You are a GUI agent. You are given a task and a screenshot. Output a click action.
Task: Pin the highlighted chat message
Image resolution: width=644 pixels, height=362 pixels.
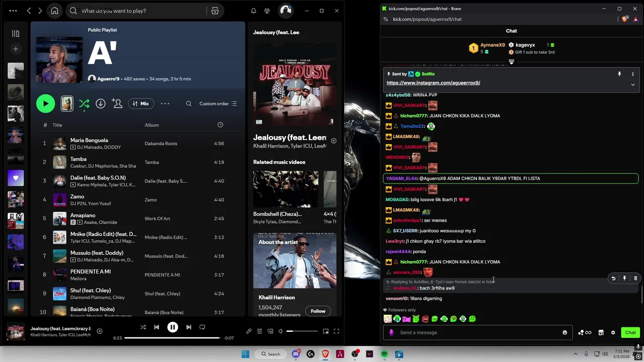tap(624, 279)
